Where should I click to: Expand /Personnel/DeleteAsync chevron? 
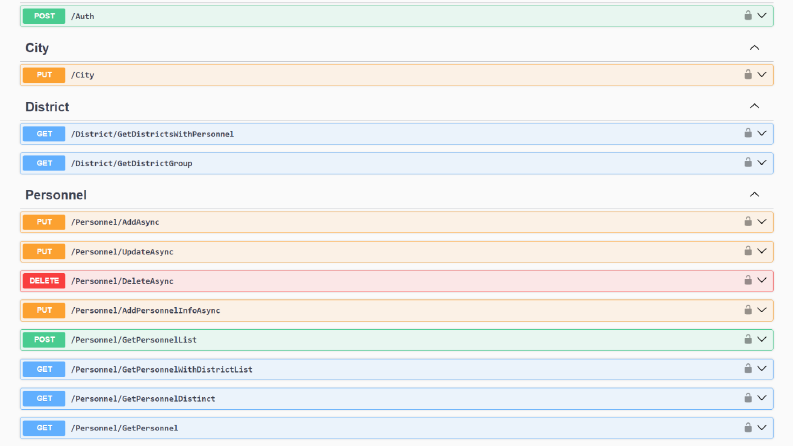(762, 280)
